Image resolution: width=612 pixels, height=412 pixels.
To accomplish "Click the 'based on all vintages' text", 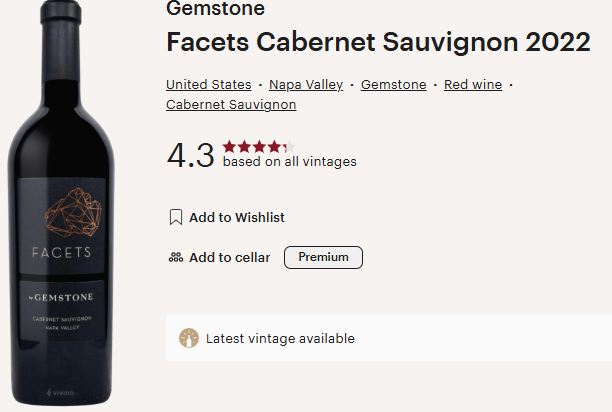I will pos(289,162).
